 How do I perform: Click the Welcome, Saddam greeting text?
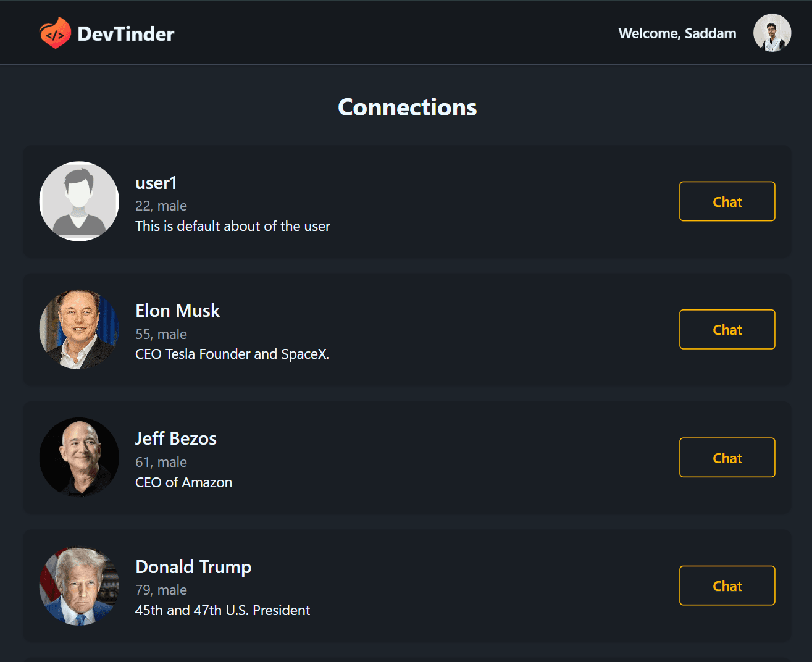tap(677, 33)
